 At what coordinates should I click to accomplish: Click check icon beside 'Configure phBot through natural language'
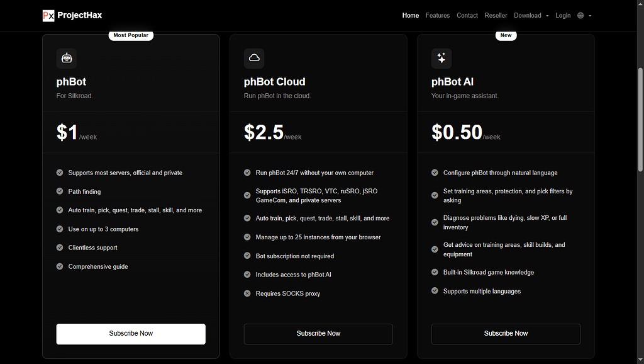click(x=435, y=173)
